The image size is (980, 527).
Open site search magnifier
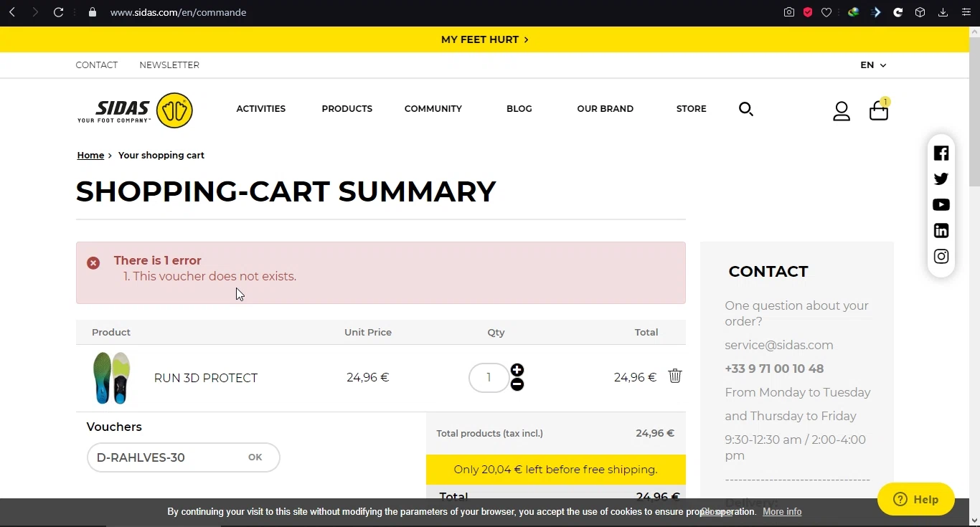click(x=746, y=109)
